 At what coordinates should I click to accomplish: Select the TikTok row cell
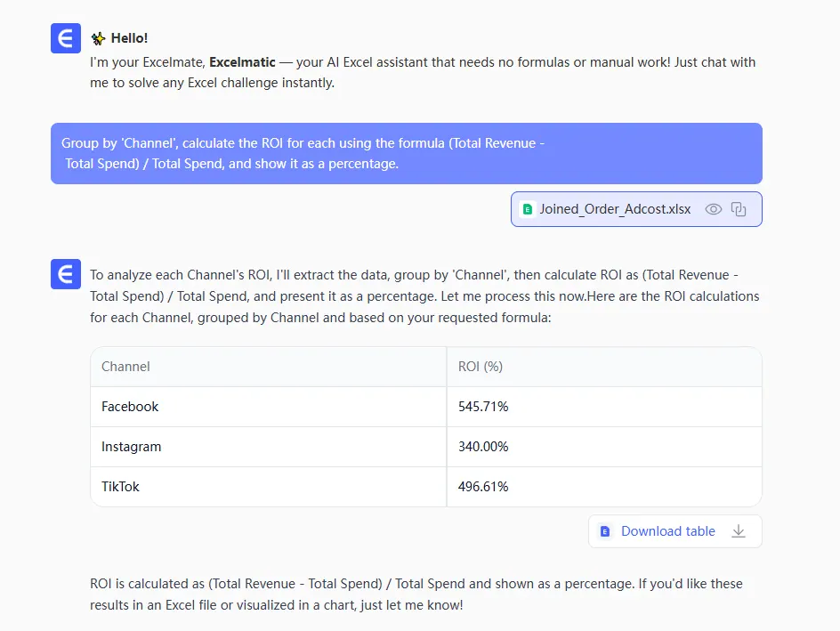(x=120, y=487)
